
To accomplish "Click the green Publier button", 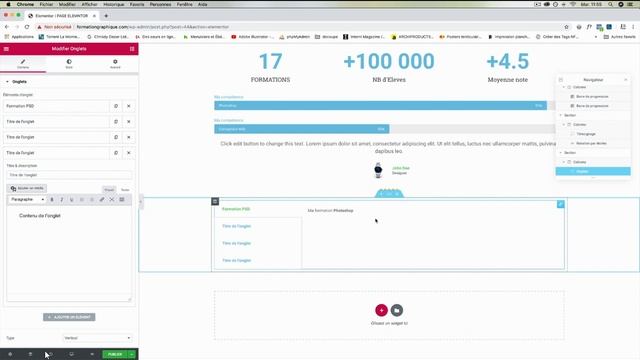I will [115, 354].
